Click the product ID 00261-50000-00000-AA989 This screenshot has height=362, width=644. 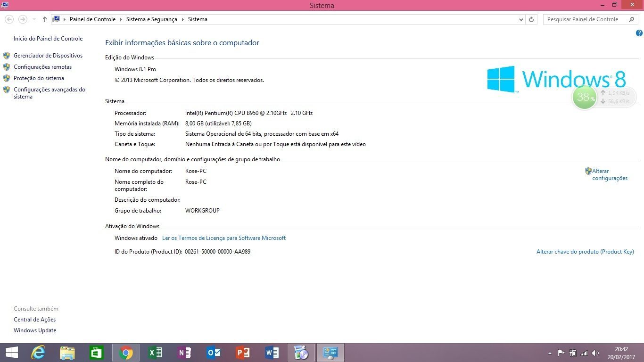click(217, 252)
